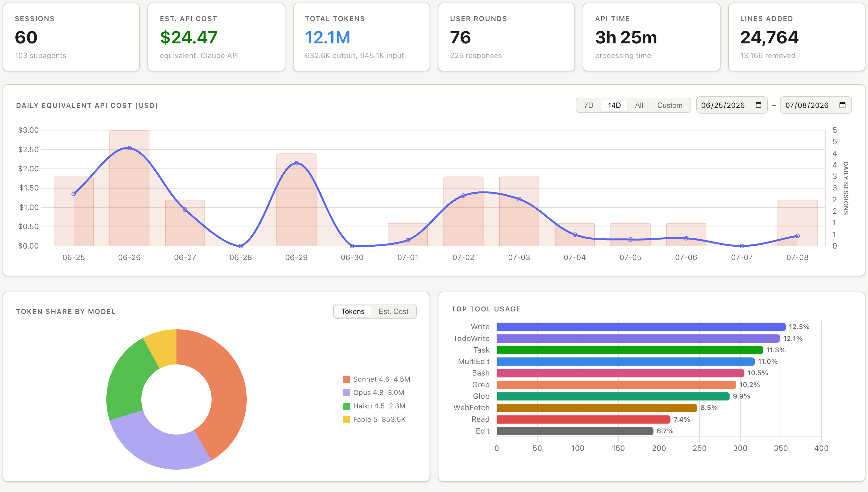The width and height of the screenshot is (868, 492).
Task: Open calendar picker on end date 07/08/2026
Action: (x=842, y=105)
